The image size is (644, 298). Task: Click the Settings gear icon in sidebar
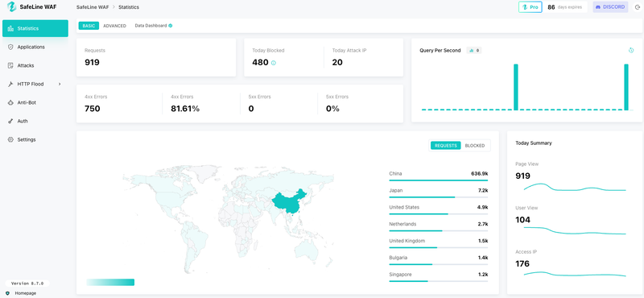click(10, 140)
